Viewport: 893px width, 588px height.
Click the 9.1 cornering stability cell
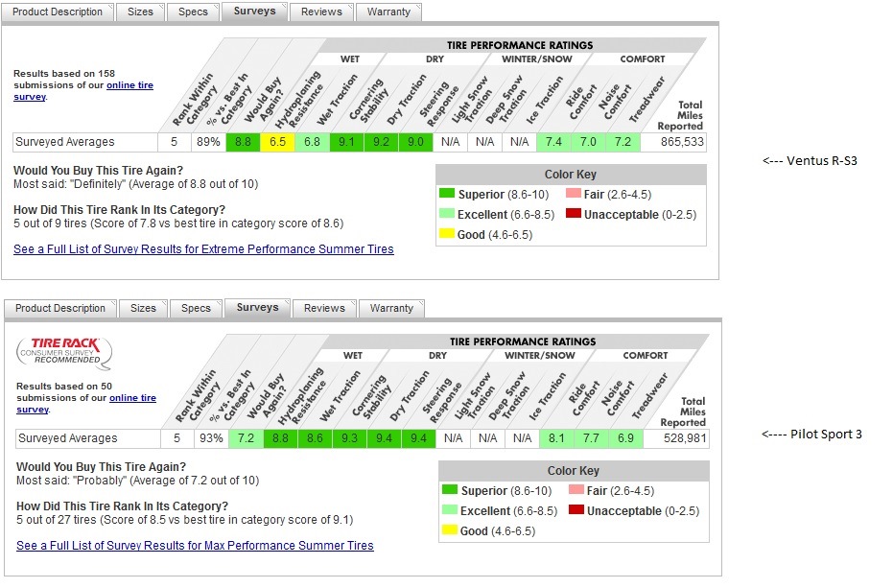[x=346, y=142]
